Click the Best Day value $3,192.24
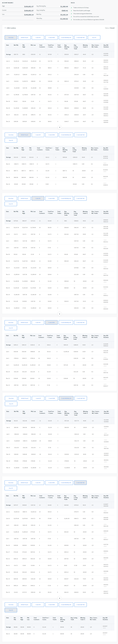 coord(64,15)
